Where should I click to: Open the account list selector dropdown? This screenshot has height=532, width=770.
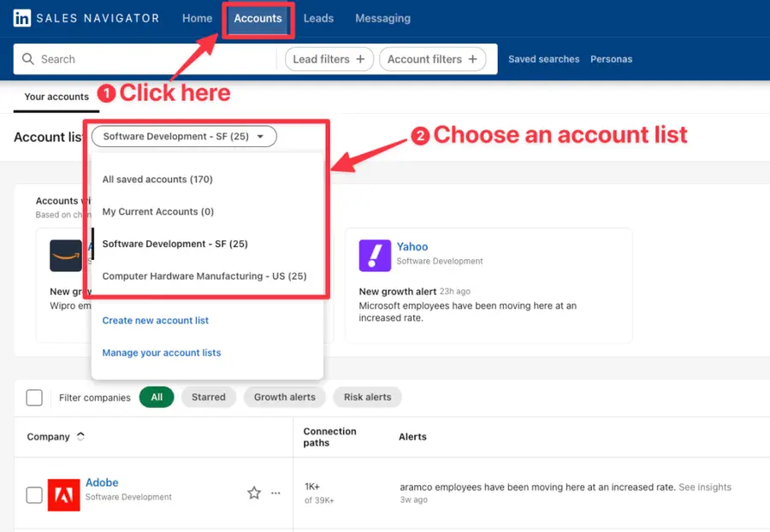(x=183, y=136)
